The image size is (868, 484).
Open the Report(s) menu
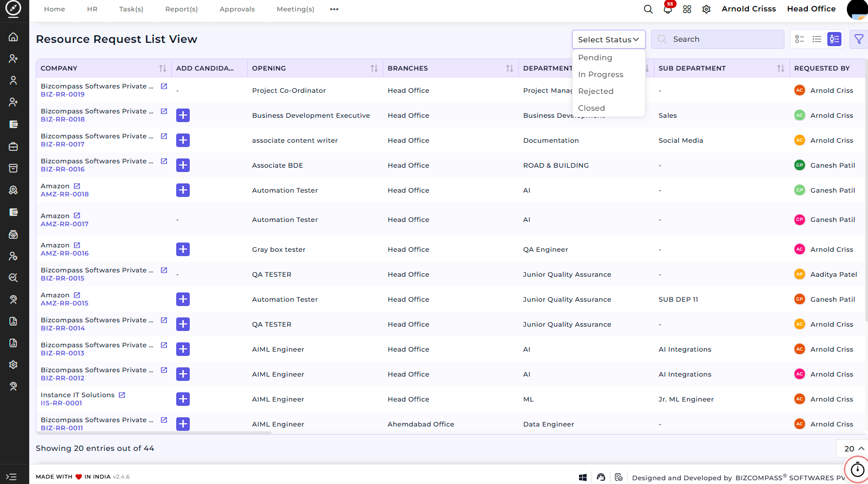[x=182, y=9]
